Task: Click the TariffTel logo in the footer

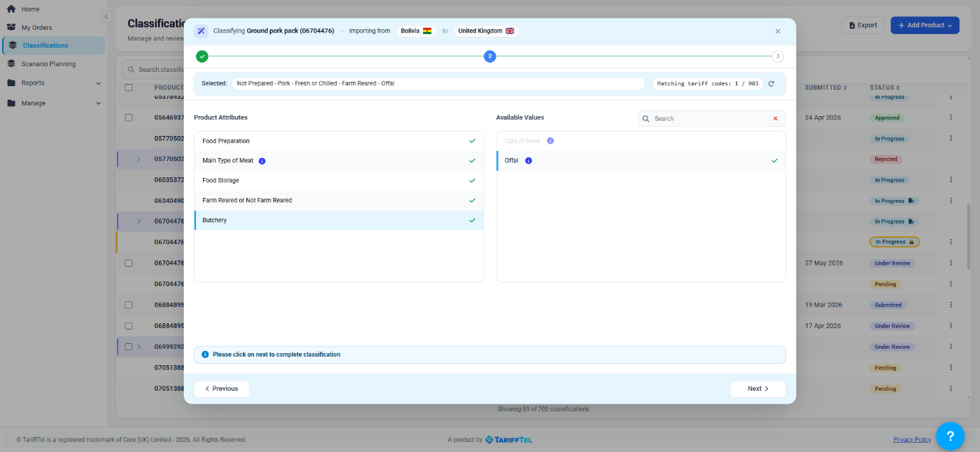Action: 509,440
